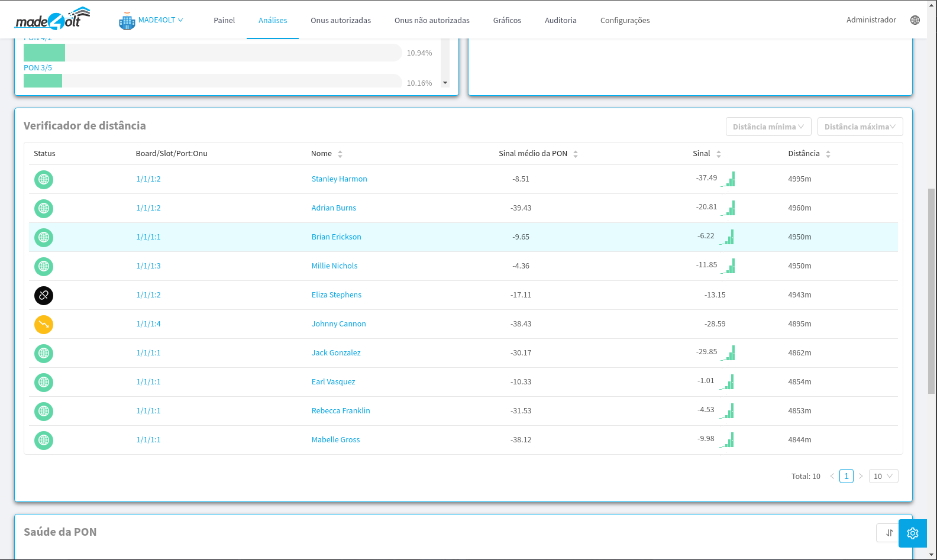Sort table by Nome column
937x560 pixels.
340,154
